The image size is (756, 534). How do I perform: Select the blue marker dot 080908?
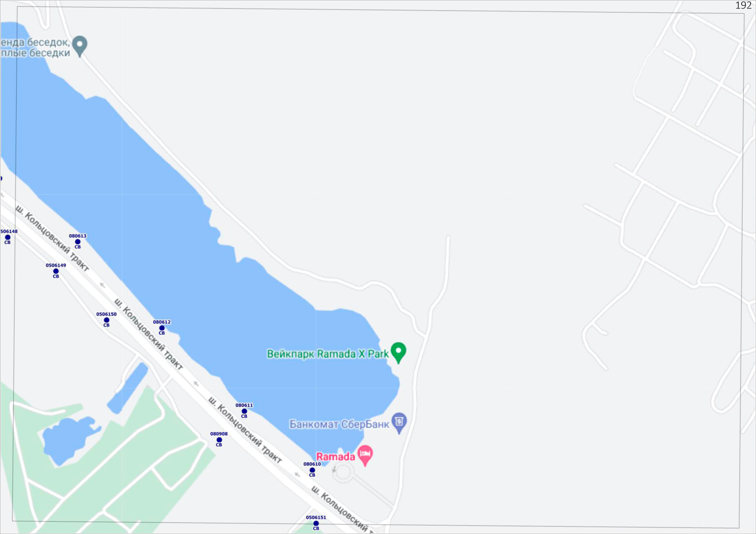(219, 440)
